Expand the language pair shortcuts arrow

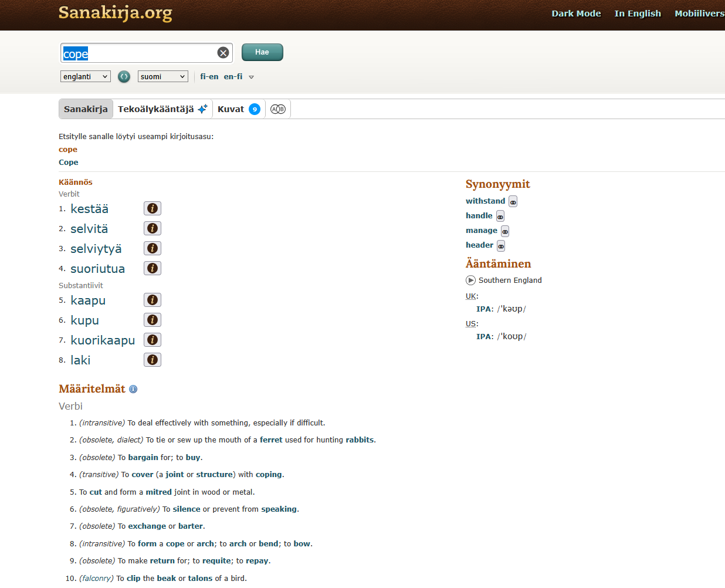click(x=251, y=77)
